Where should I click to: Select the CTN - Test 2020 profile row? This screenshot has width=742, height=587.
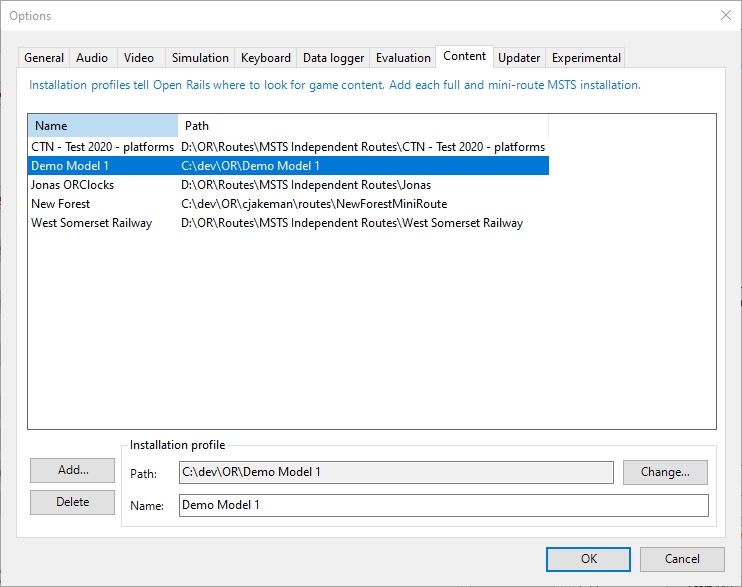[102, 147]
